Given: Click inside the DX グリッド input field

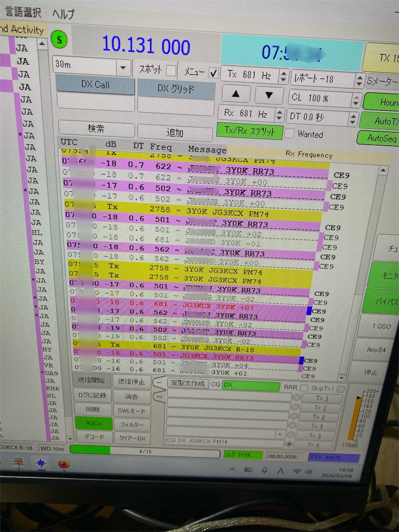Looking at the screenshot, I should [x=176, y=107].
